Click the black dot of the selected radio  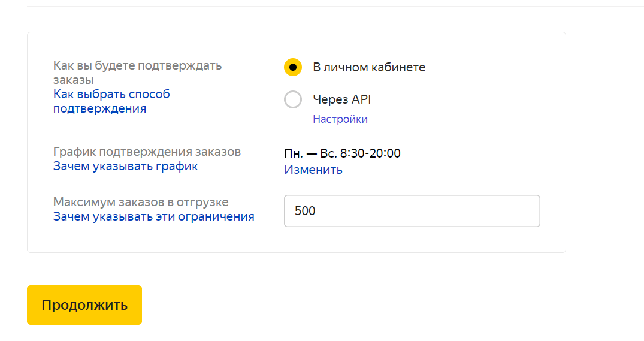click(293, 67)
